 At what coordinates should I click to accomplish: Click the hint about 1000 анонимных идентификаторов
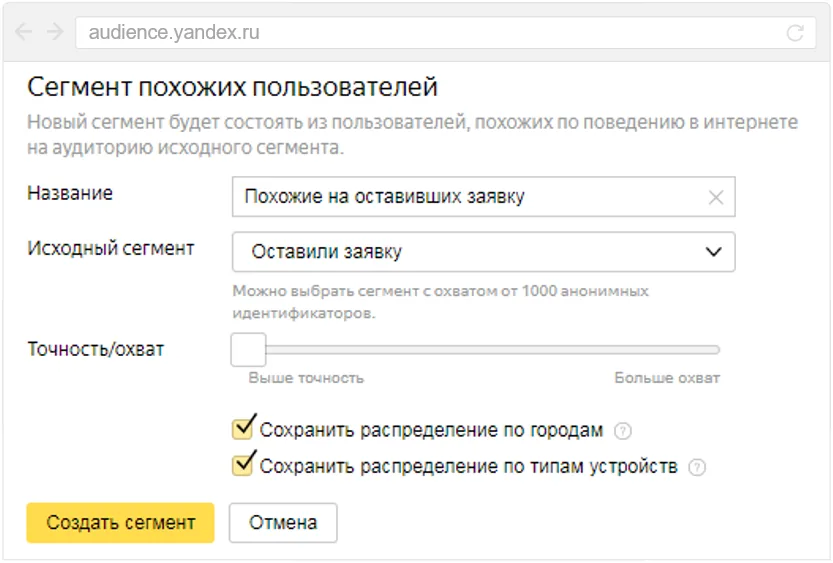pos(440,302)
